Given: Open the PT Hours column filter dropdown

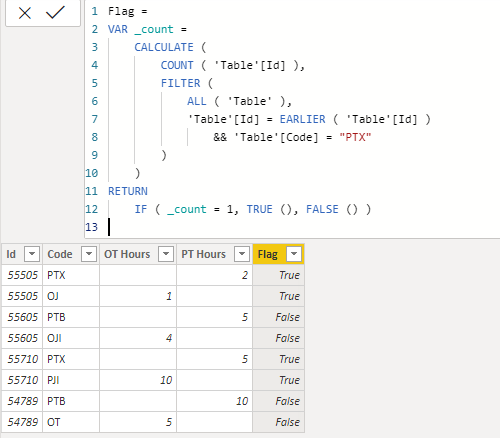Looking at the screenshot, I should (x=242, y=254).
